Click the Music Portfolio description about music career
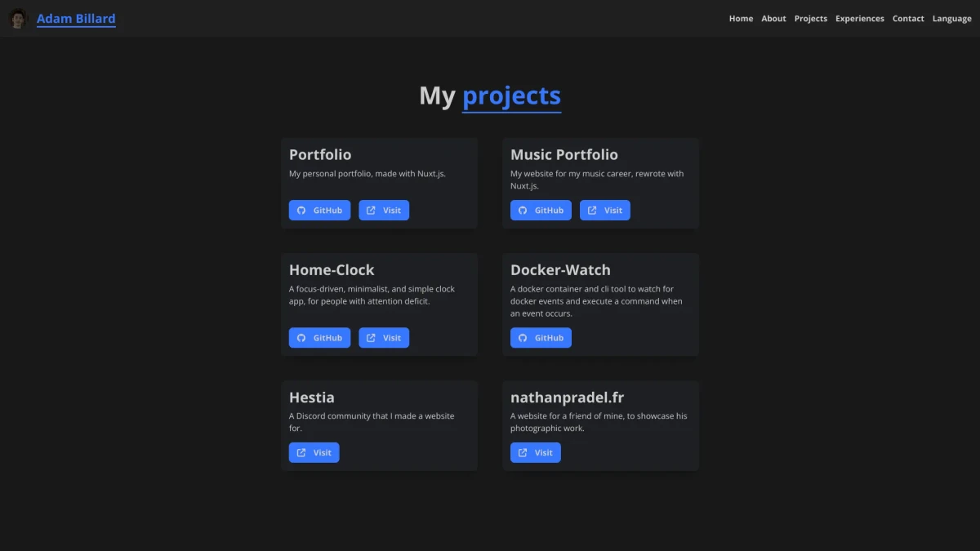This screenshot has width=980, height=551. coord(597,180)
